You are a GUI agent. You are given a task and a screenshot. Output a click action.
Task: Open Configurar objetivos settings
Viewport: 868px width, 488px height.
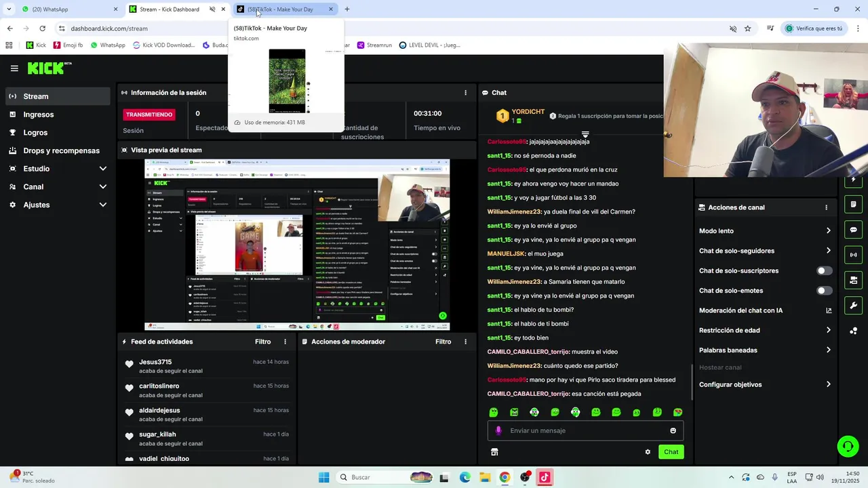coord(765,384)
